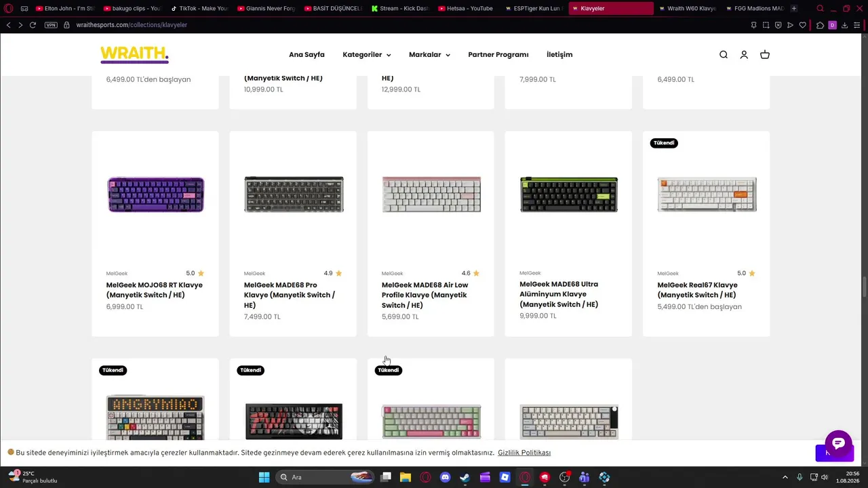Open Partner Programı navigation item
Viewport: 868px width, 488px height.
click(x=498, y=55)
